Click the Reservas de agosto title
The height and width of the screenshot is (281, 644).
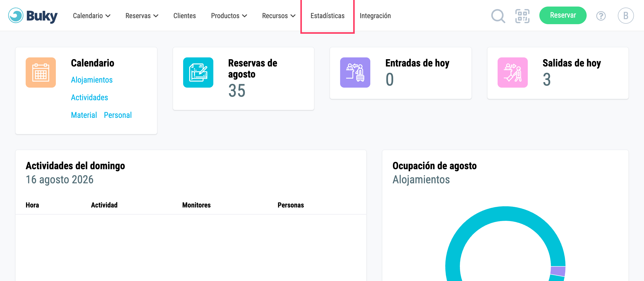coord(253,68)
